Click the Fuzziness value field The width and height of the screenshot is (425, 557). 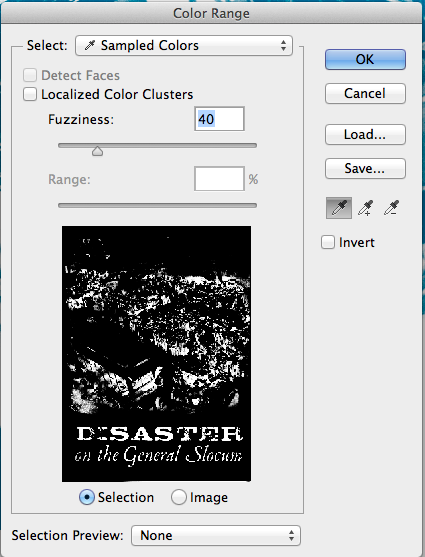[219, 119]
